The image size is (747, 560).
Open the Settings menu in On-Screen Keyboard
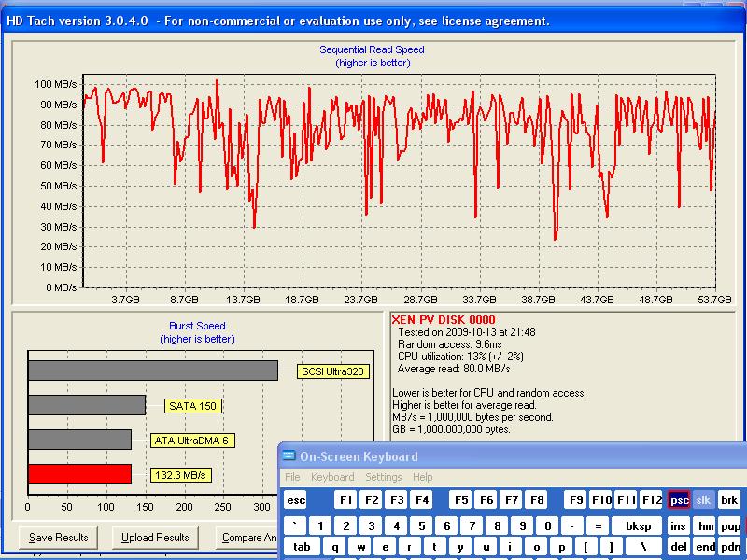383,477
